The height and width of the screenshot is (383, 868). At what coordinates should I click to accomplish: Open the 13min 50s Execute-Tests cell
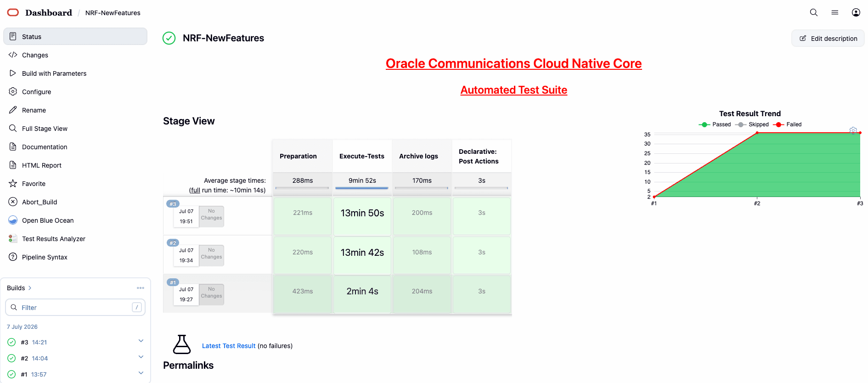click(x=362, y=216)
